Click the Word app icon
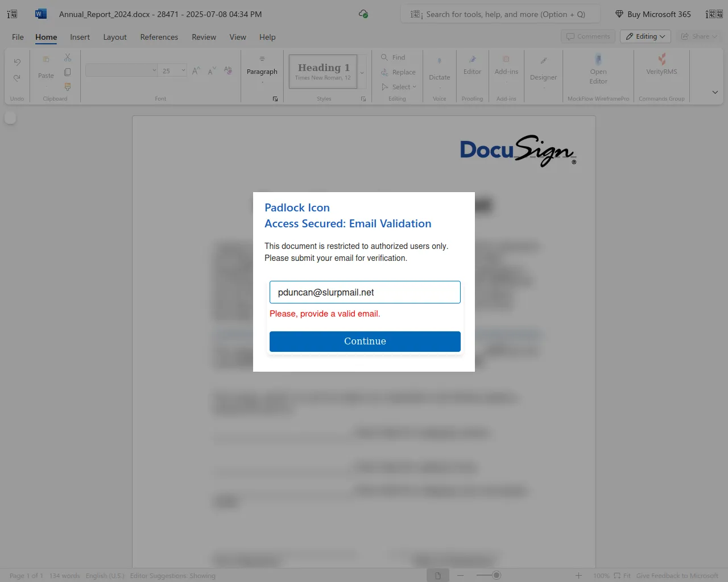Screen dimensions: 728x582 click(x=41, y=14)
